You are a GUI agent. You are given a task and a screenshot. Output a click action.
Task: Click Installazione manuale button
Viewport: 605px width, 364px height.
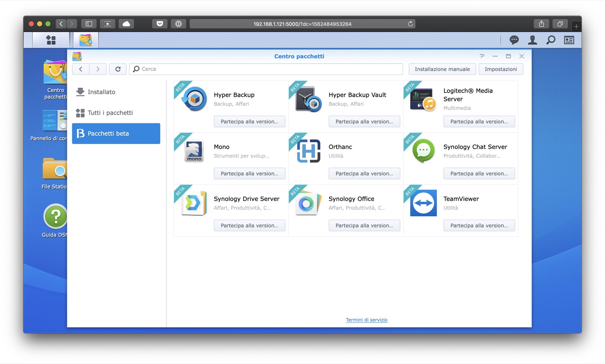pyautogui.click(x=442, y=69)
